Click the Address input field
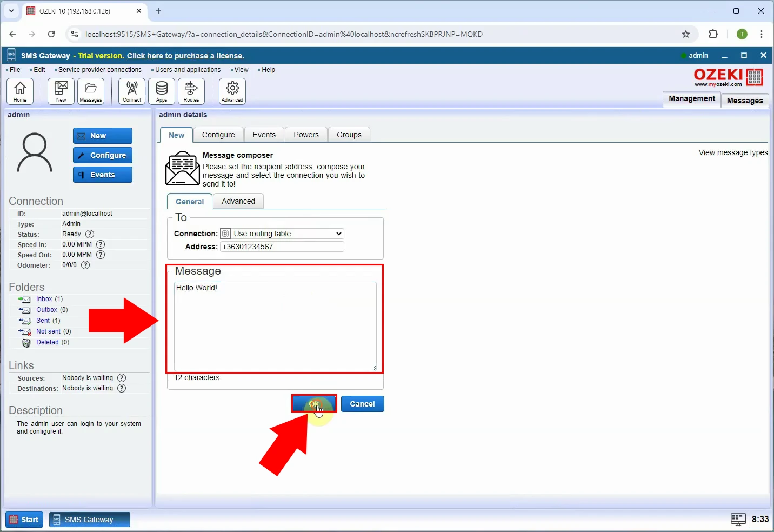The width and height of the screenshot is (774, 532). (x=282, y=247)
